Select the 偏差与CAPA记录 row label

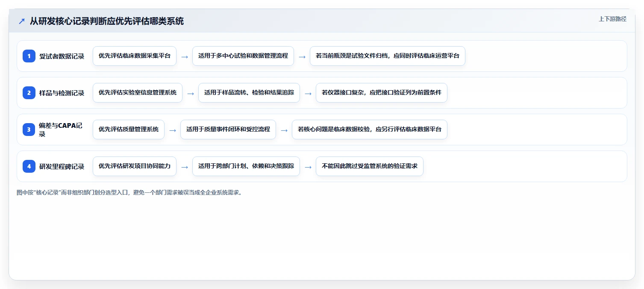coord(61,130)
